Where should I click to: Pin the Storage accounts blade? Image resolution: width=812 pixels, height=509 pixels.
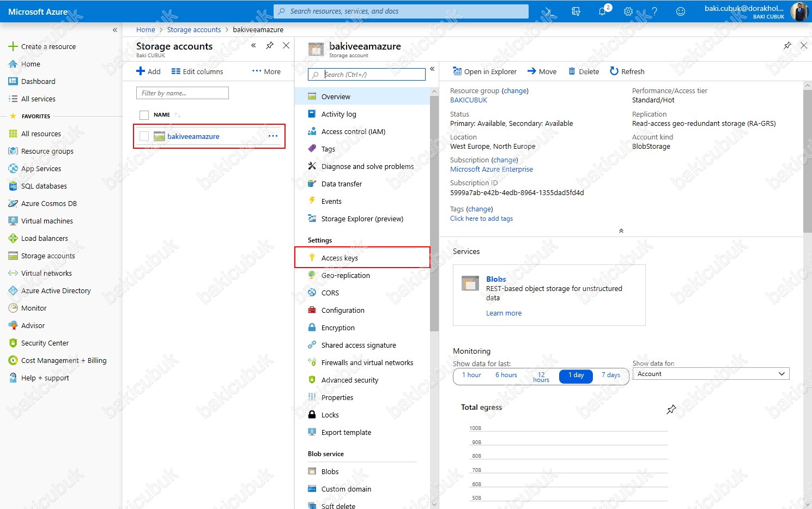click(x=270, y=46)
